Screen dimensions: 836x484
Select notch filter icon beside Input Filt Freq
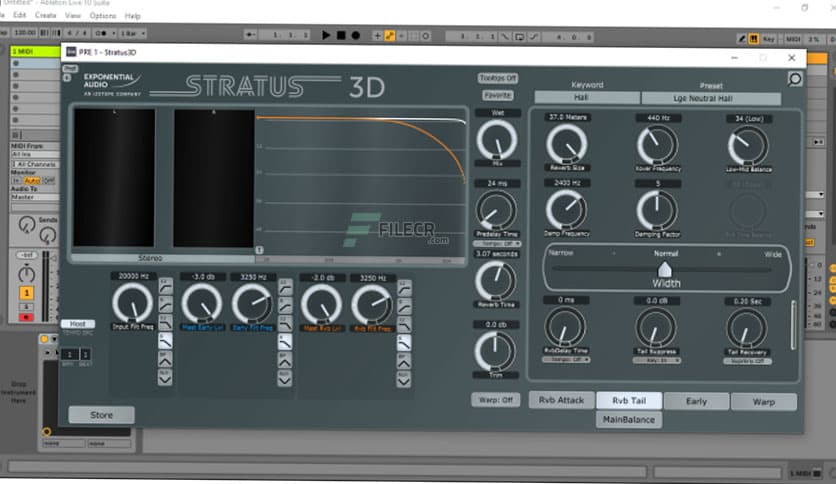click(165, 377)
